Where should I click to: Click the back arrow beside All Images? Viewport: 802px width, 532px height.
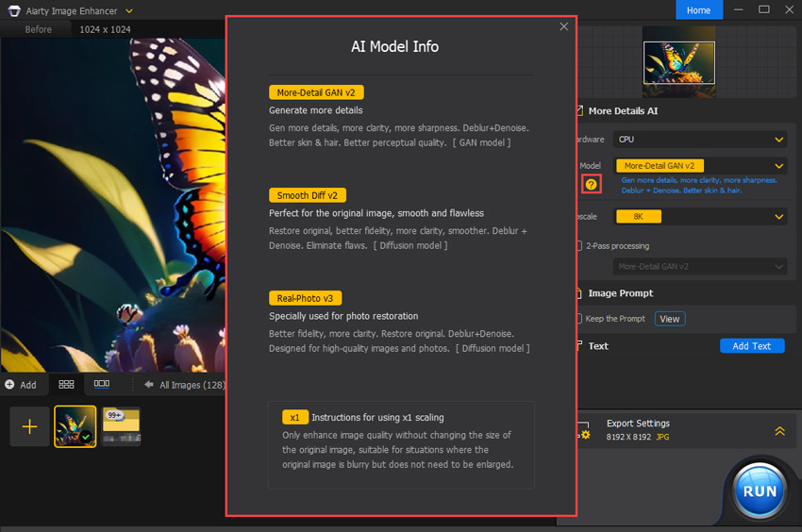[x=149, y=384]
